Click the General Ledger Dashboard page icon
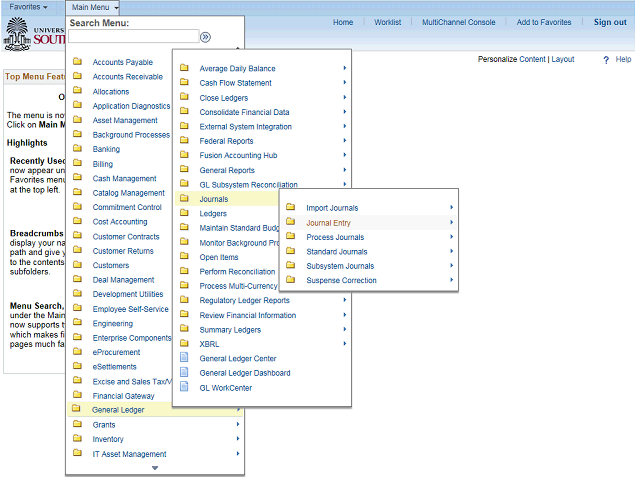The width and height of the screenshot is (640, 480). point(183,373)
